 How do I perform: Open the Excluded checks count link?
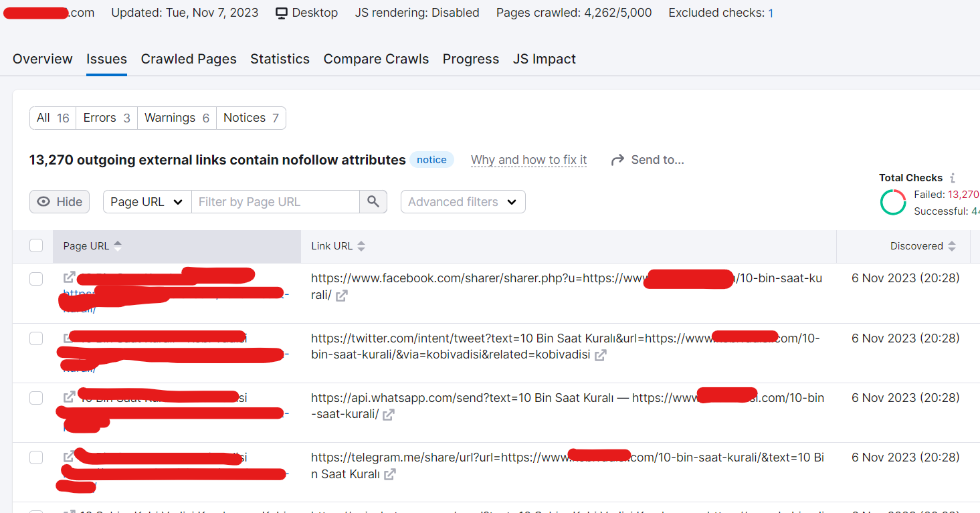tap(771, 13)
